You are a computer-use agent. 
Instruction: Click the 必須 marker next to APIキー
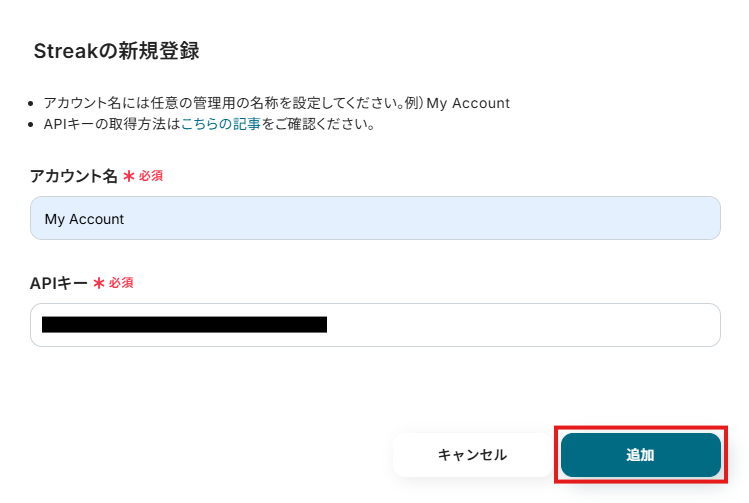pos(121,283)
